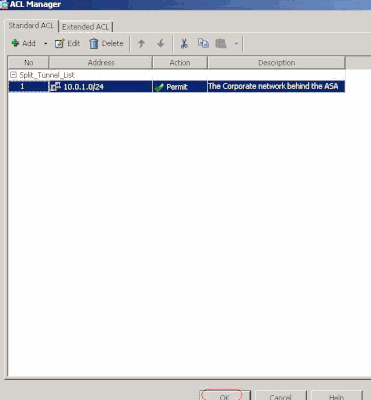371x400 pixels.
Task: Move the entry down with the down arrow
Action: point(161,43)
